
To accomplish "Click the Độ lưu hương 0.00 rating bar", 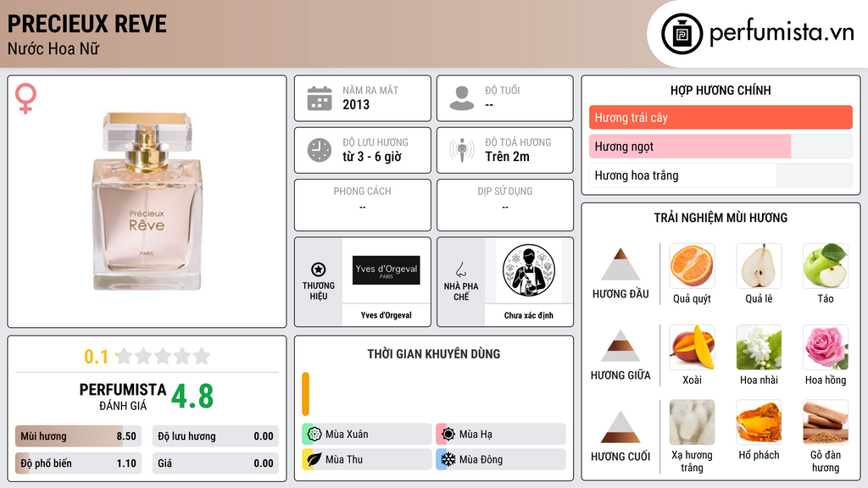I will (215, 436).
